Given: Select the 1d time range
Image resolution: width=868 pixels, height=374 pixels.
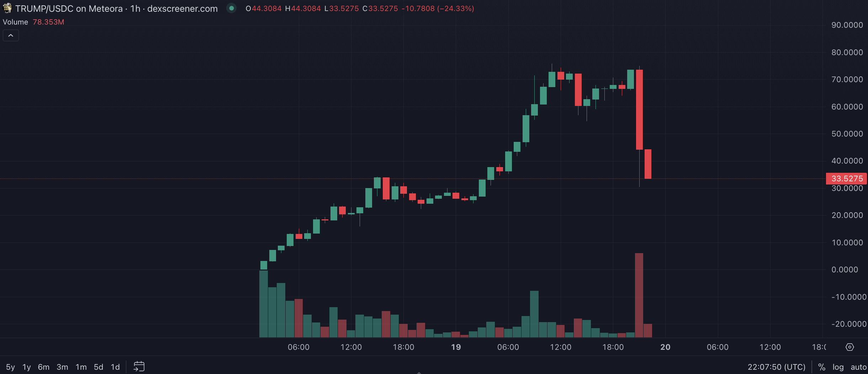Looking at the screenshot, I should point(115,367).
